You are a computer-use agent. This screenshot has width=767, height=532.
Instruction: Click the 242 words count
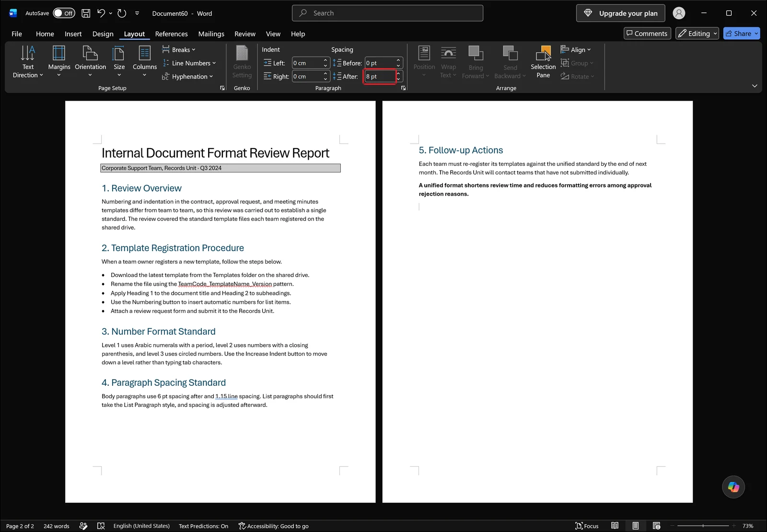pos(57,526)
